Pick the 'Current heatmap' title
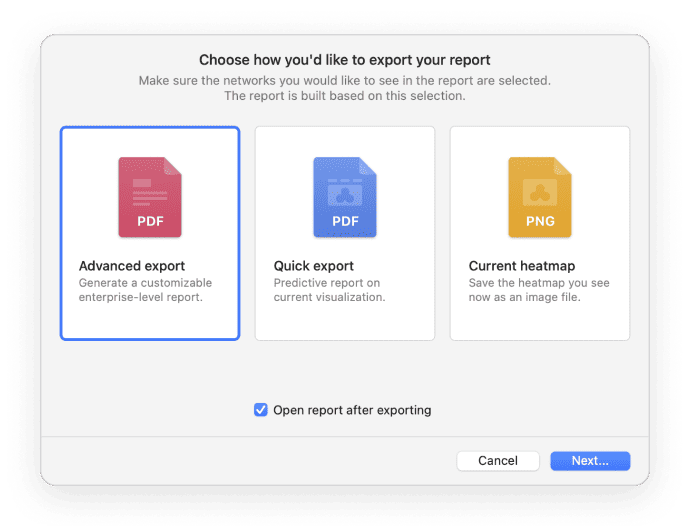The image size is (690, 526). 522,266
